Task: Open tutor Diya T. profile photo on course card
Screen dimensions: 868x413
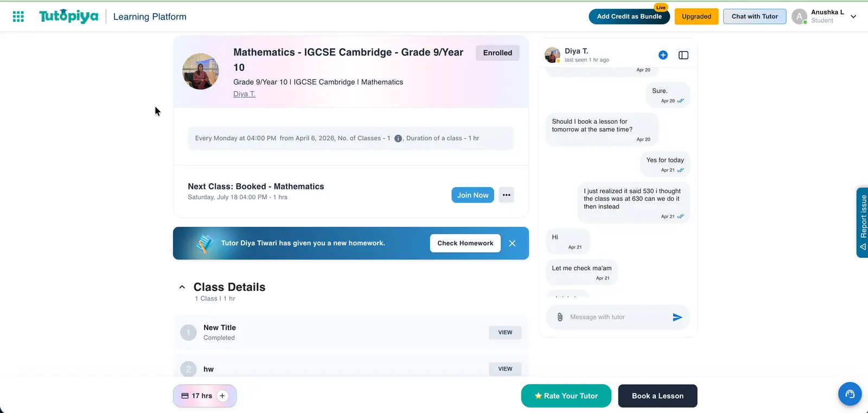Action: click(x=201, y=71)
